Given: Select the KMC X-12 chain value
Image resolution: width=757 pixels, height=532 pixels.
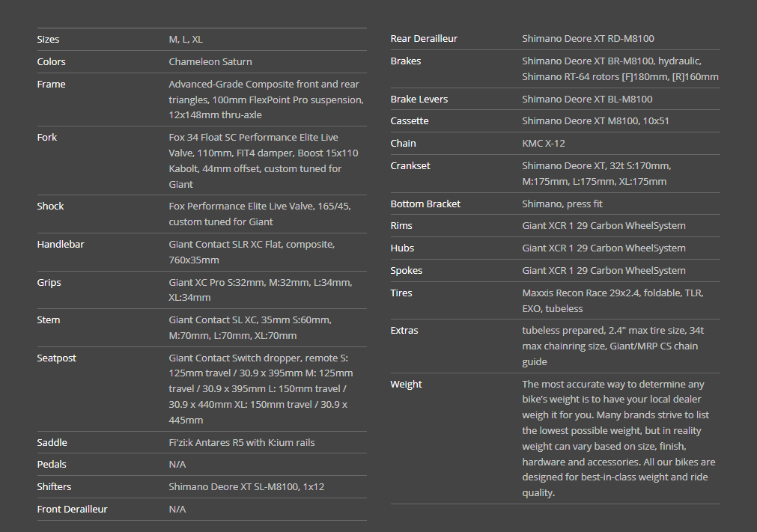Looking at the screenshot, I should 544,143.
